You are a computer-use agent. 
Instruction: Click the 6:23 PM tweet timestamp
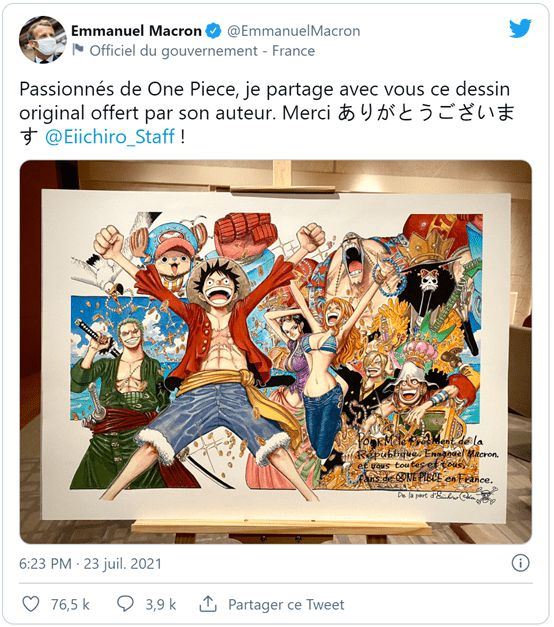(x=45, y=564)
